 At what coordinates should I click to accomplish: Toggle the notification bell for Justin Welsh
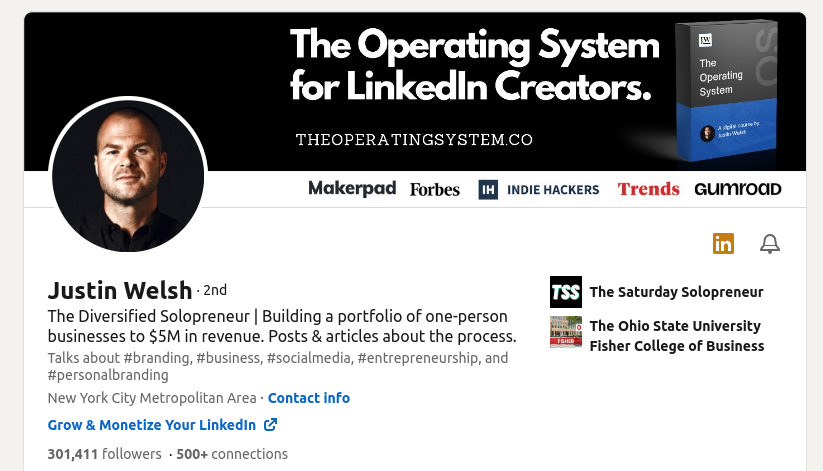click(770, 244)
